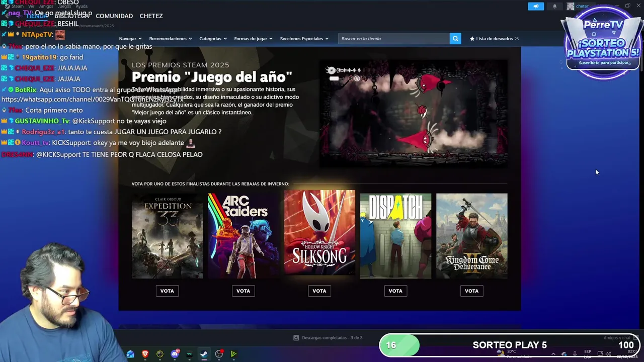Open the mail app taskbar icon

(x=131, y=354)
